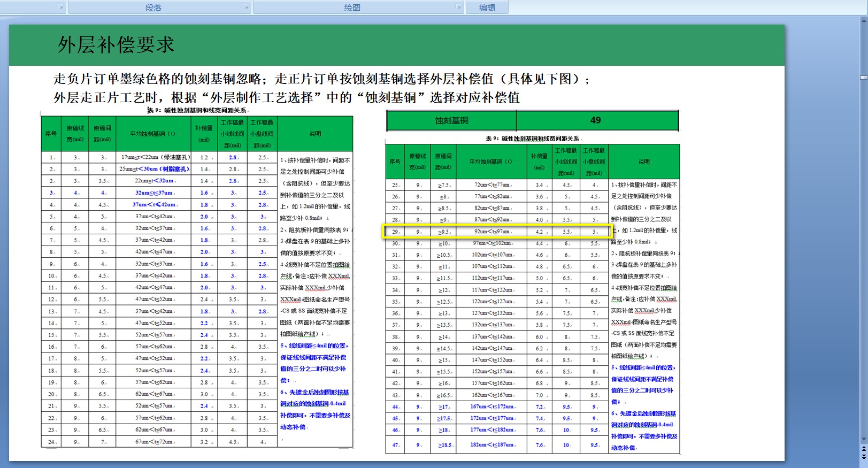Screen dimensions: 868x468
Task: Click 补偿量 header in right table
Action: [x=539, y=162]
